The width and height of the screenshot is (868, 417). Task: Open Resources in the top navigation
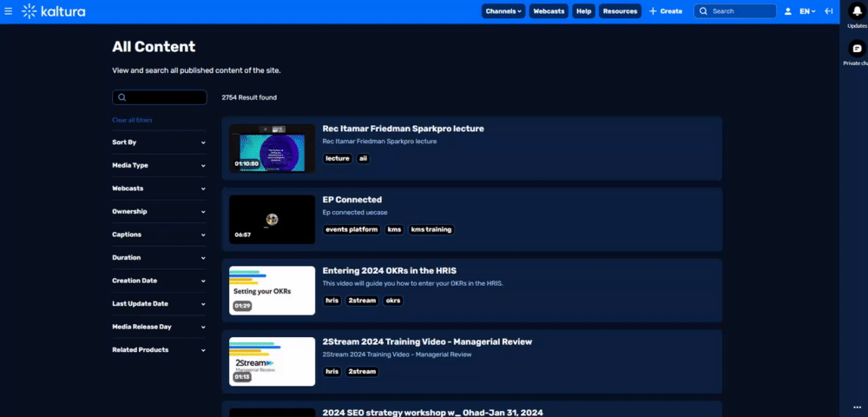(620, 11)
